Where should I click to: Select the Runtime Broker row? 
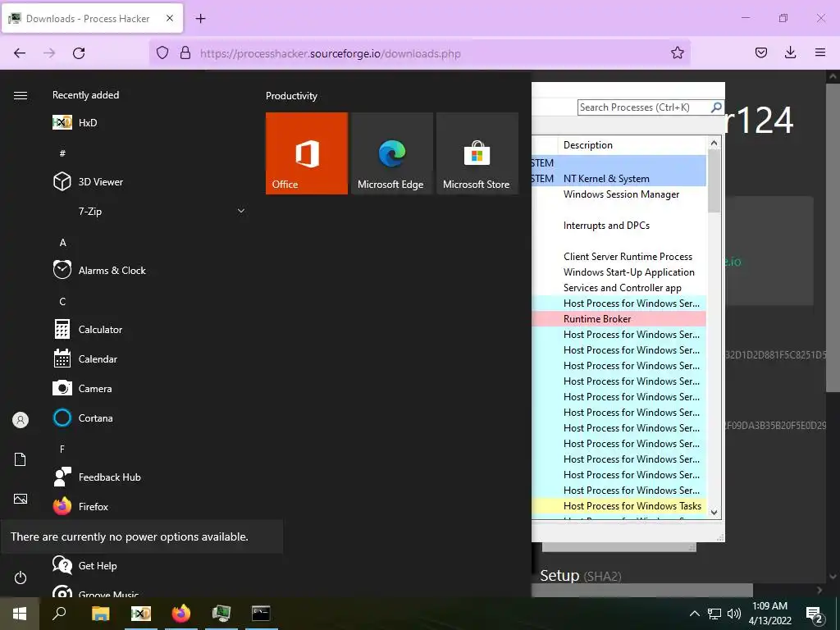(x=619, y=319)
